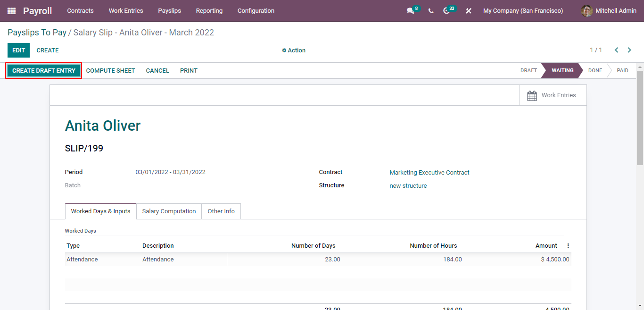Screen dimensions: 644x310
Task: Click the Payroll app title
Action: (x=38, y=11)
